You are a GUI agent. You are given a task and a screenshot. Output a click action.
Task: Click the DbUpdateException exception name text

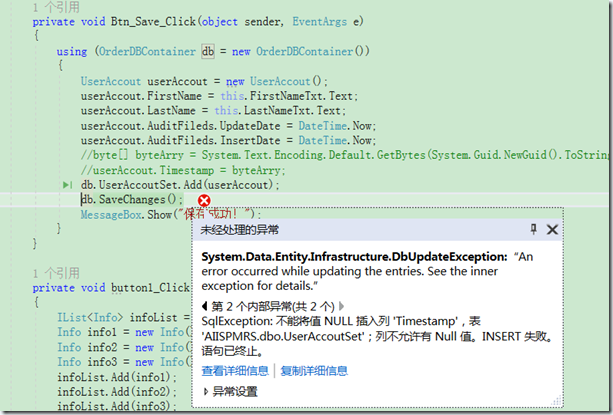pyautogui.click(x=354, y=257)
